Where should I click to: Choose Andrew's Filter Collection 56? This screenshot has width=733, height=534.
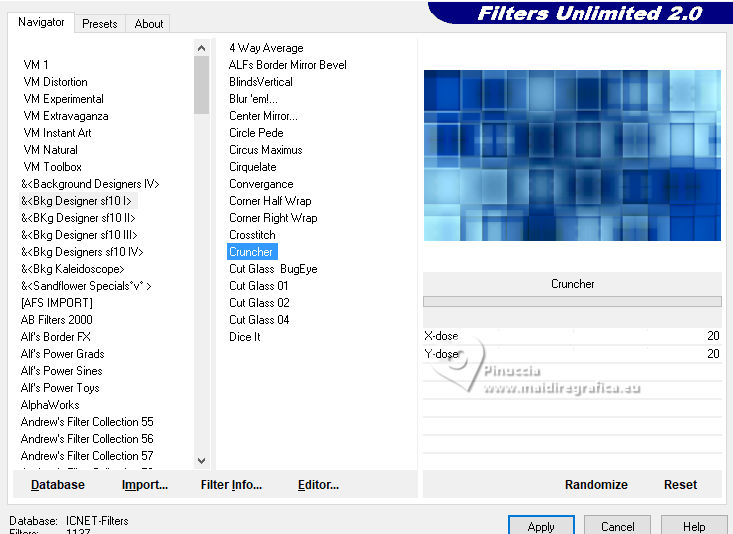click(x=87, y=439)
